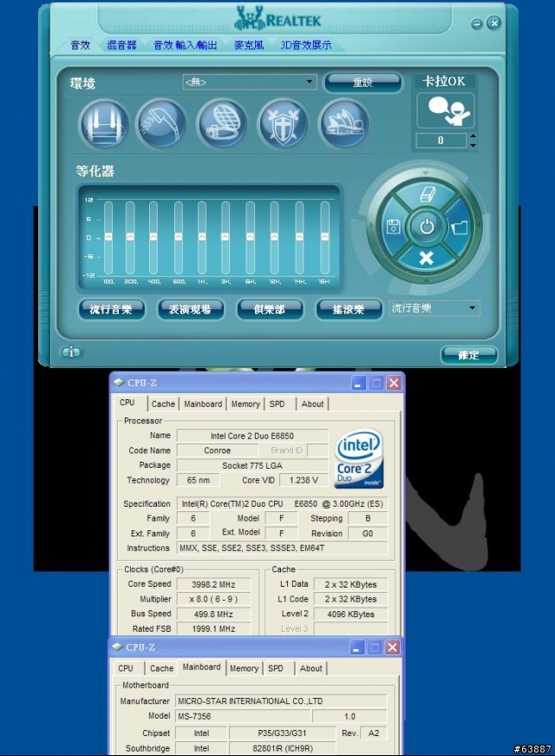Screen dimensions: 555x756
Task: Open the Realtek info icon
Action: (71, 352)
